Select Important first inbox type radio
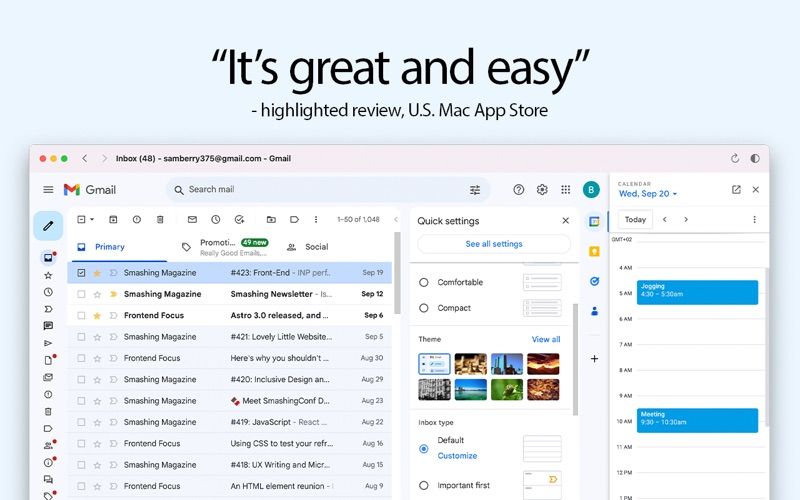Image resolution: width=800 pixels, height=500 pixels. [x=423, y=486]
